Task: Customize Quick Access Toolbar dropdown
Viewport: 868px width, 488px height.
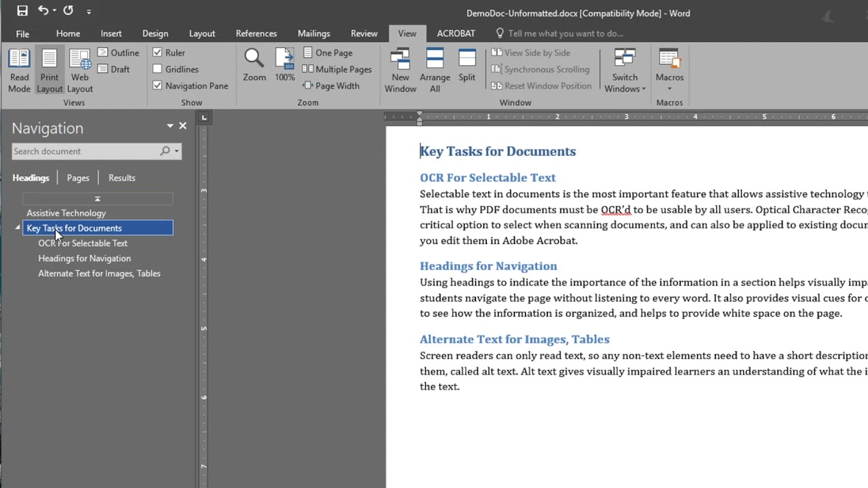Action: click(89, 12)
